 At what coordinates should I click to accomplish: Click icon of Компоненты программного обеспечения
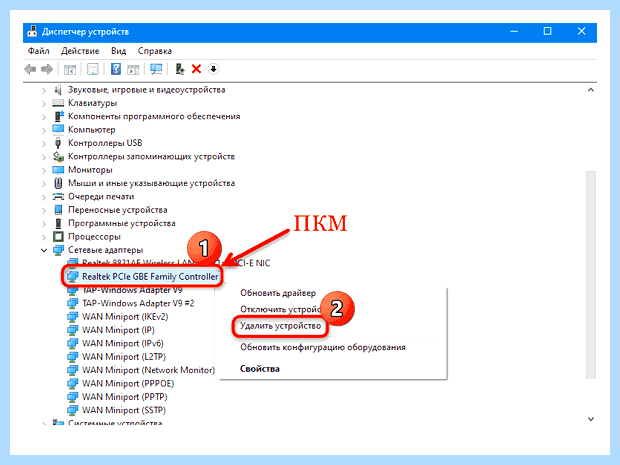click(59, 116)
